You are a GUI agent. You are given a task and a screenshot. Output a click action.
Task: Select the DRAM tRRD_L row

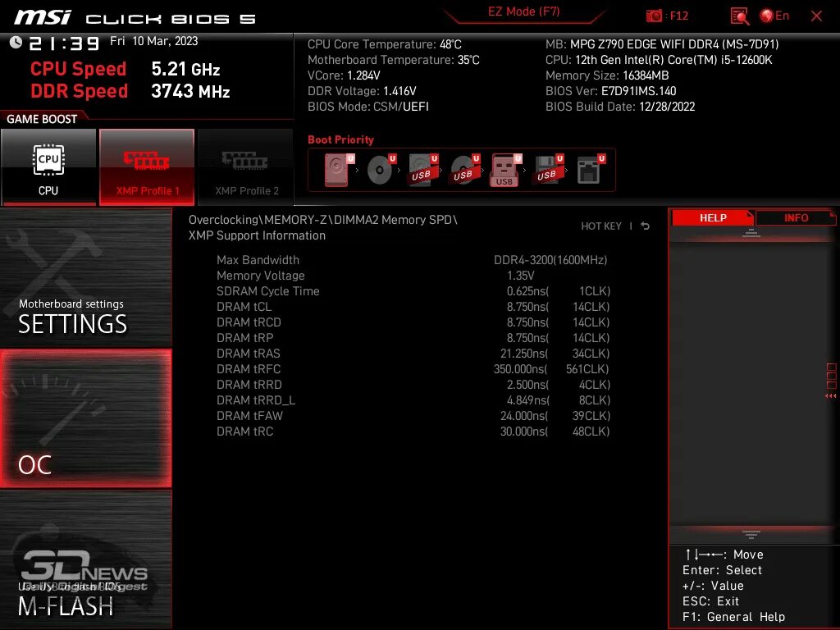413,400
